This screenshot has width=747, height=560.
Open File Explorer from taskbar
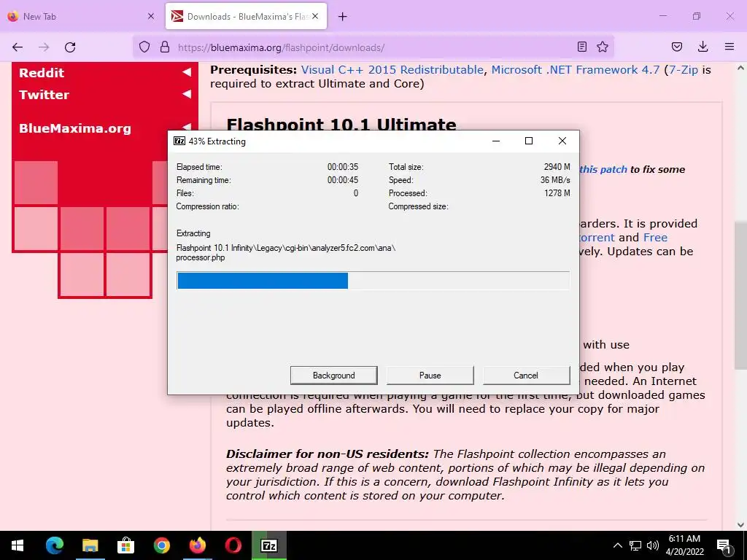(90, 545)
